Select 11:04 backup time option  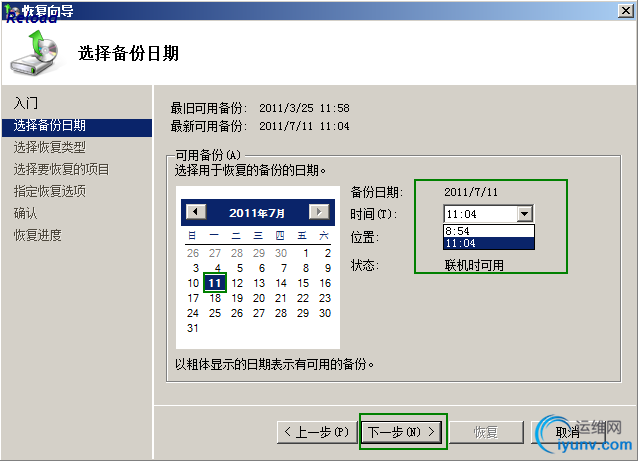(x=489, y=243)
